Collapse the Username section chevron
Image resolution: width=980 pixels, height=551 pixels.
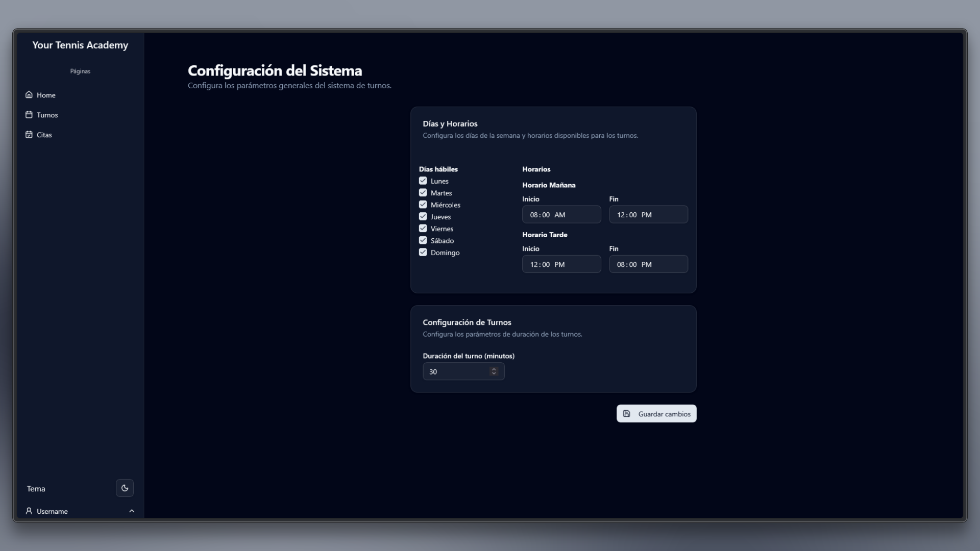(132, 511)
